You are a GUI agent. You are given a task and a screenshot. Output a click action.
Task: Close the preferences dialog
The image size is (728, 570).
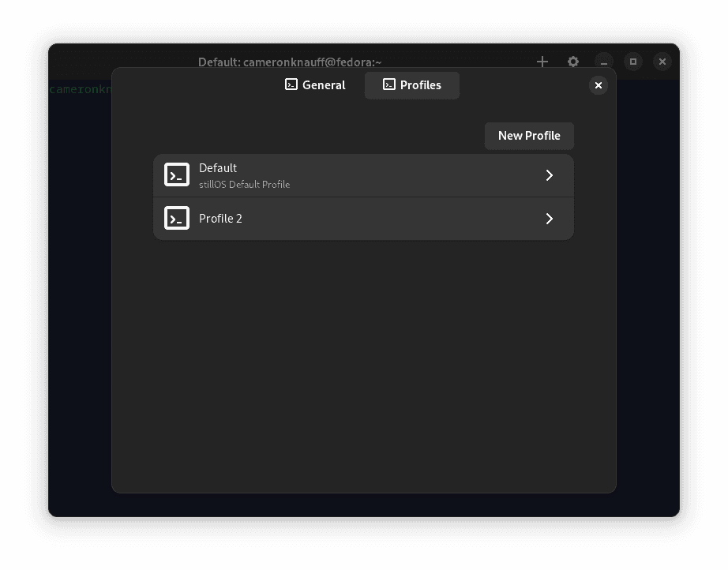click(x=599, y=85)
